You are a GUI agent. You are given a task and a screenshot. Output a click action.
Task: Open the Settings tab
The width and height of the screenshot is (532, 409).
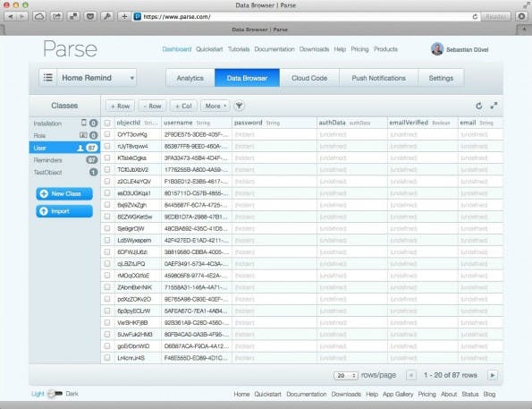pos(441,78)
